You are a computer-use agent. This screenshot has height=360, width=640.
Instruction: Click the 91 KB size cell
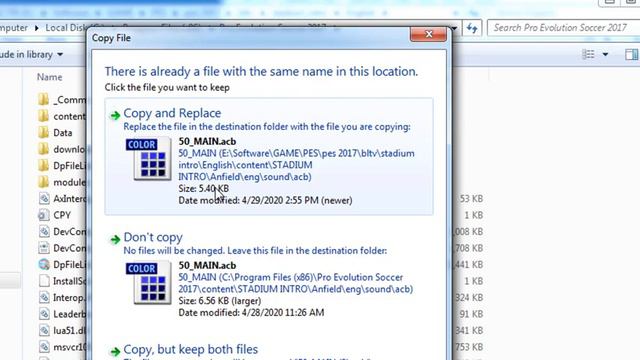pos(471,314)
